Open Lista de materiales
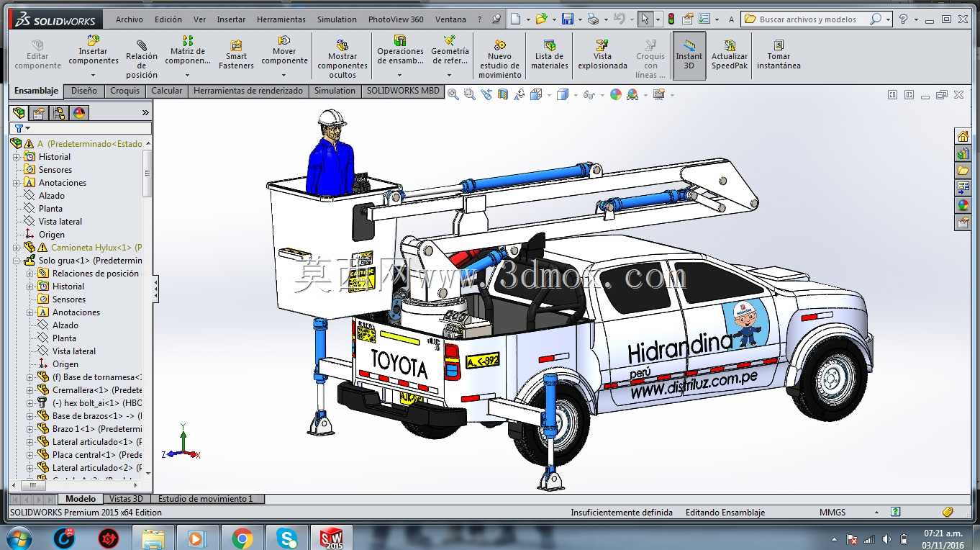Screen dimensions: 980x550 [550, 55]
